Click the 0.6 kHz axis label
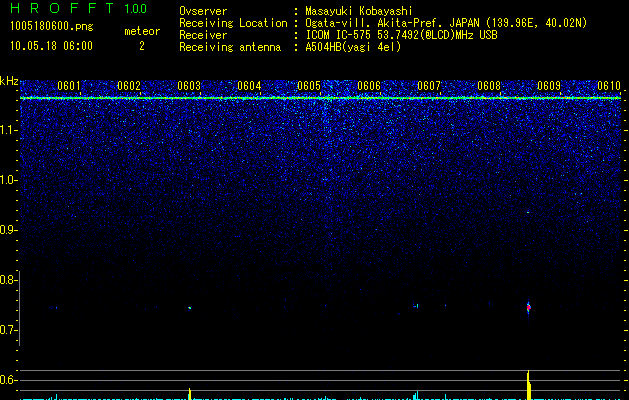629x400 pixels. [x=8, y=380]
